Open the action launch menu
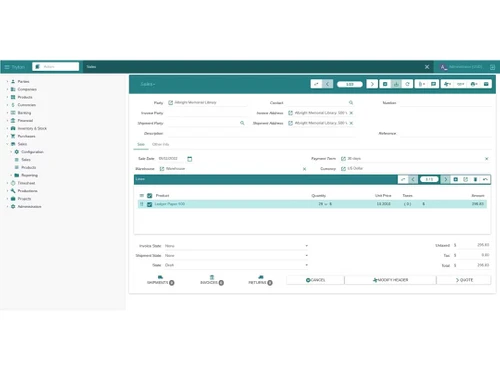 (447, 84)
